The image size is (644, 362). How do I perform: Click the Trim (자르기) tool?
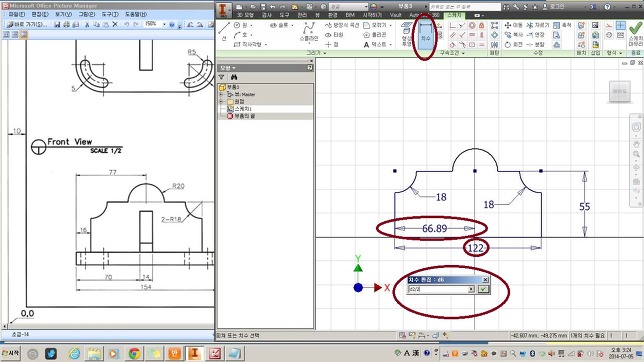coord(538,25)
